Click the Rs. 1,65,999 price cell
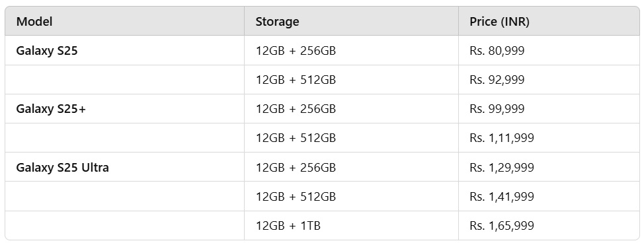The width and height of the screenshot is (644, 243). pyautogui.click(x=549, y=225)
